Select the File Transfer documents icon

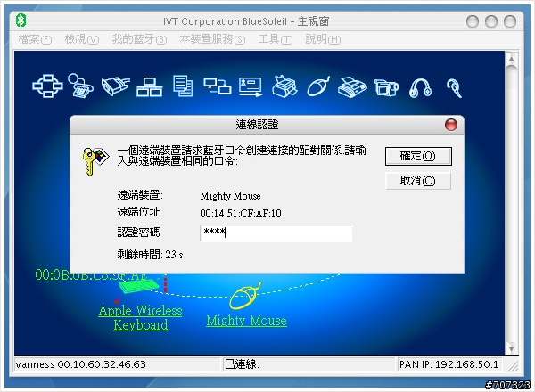pos(183,86)
